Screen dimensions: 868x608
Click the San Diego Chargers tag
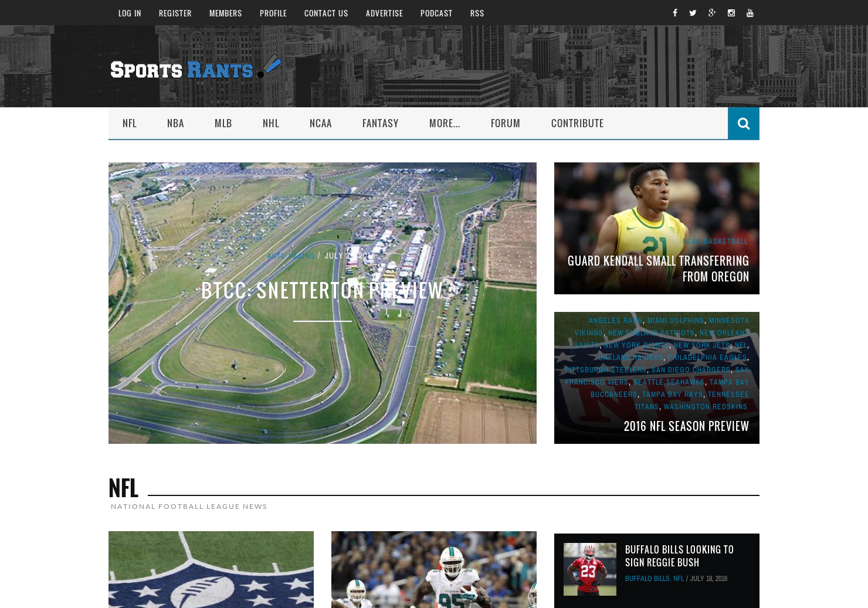click(691, 370)
